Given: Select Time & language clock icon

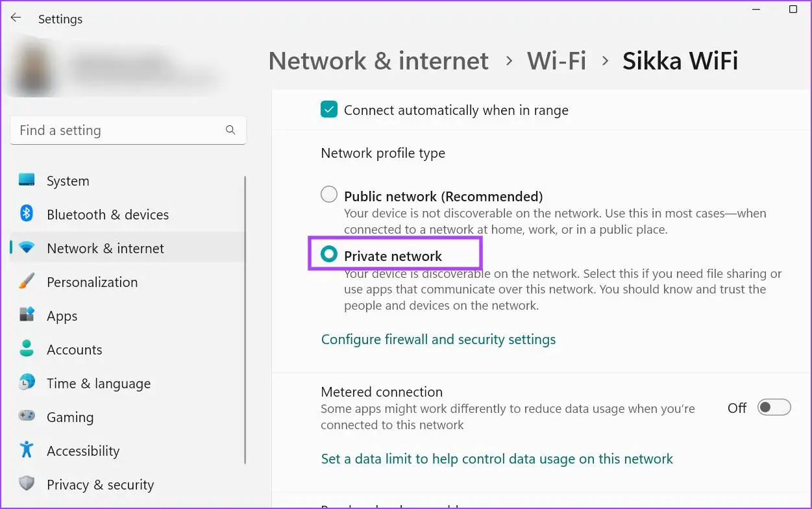Looking at the screenshot, I should [x=27, y=382].
